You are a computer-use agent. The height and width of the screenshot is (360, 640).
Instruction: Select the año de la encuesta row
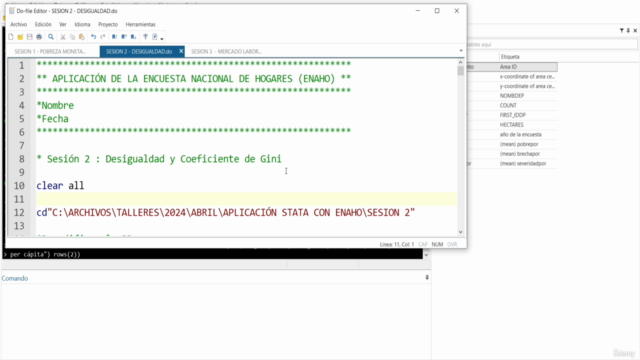click(x=512, y=134)
